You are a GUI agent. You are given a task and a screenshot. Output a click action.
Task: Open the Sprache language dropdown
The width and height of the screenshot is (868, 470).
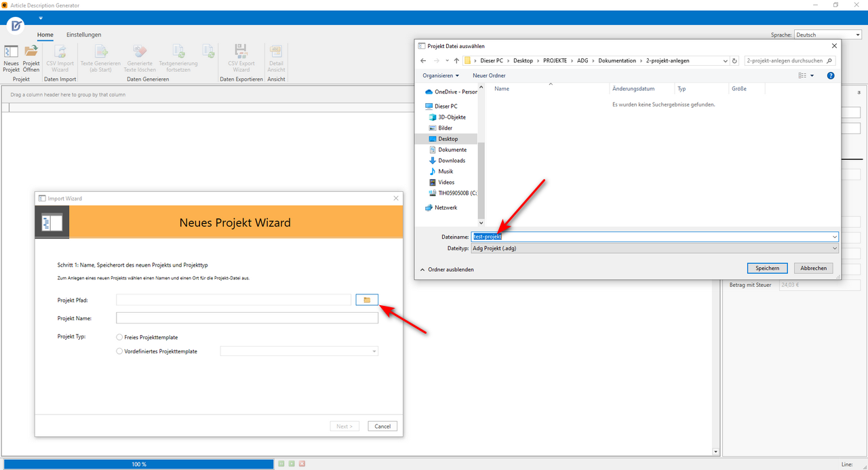click(x=827, y=35)
